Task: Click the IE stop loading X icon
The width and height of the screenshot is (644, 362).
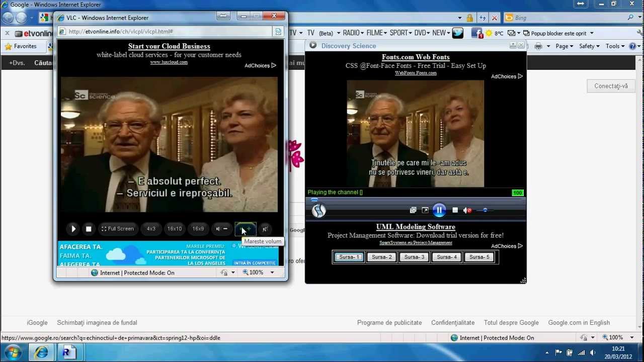Action: (494, 18)
